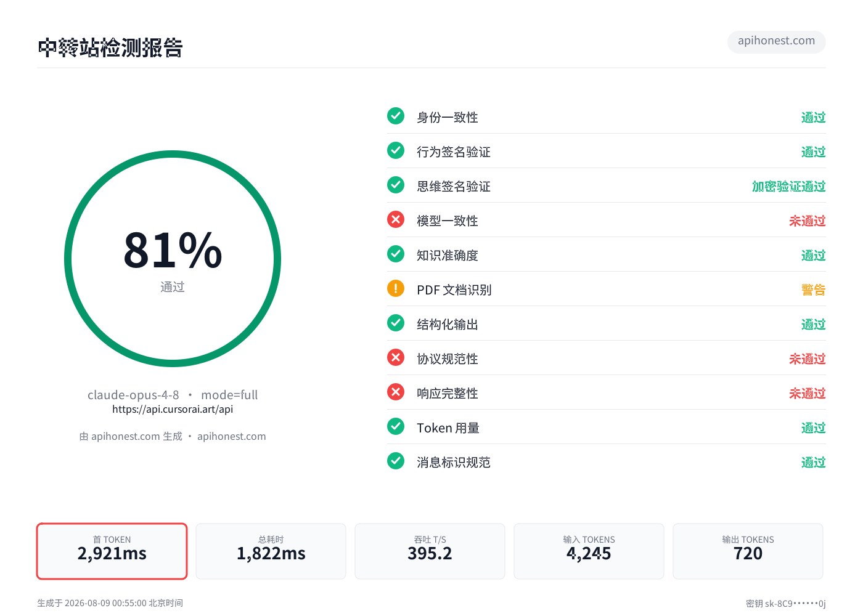Select the 总耗时 1,822ms card

(271, 551)
